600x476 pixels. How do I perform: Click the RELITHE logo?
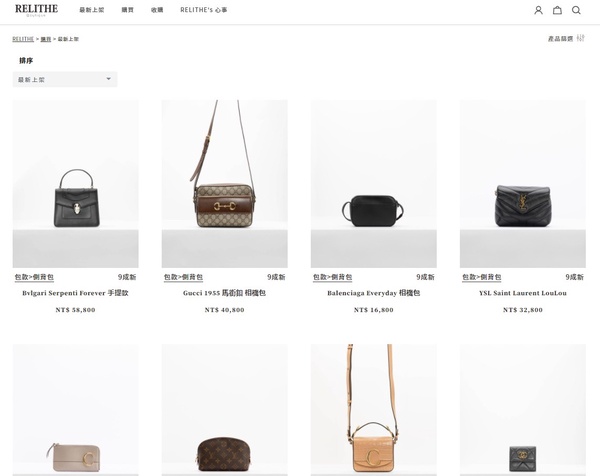[36, 10]
